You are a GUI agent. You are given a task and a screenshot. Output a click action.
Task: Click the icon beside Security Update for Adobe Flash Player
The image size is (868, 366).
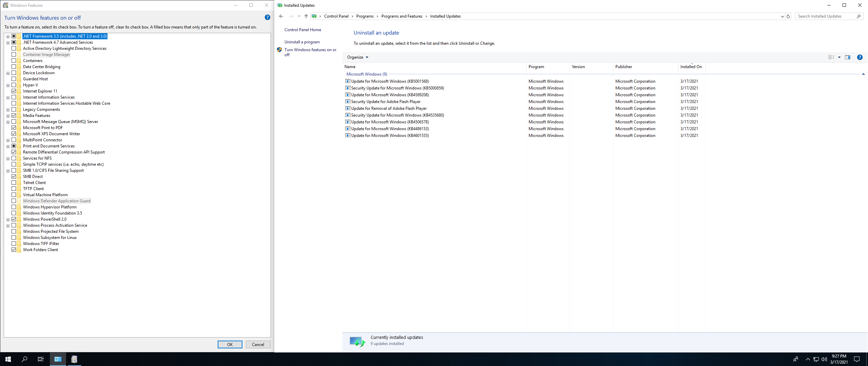tap(348, 102)
